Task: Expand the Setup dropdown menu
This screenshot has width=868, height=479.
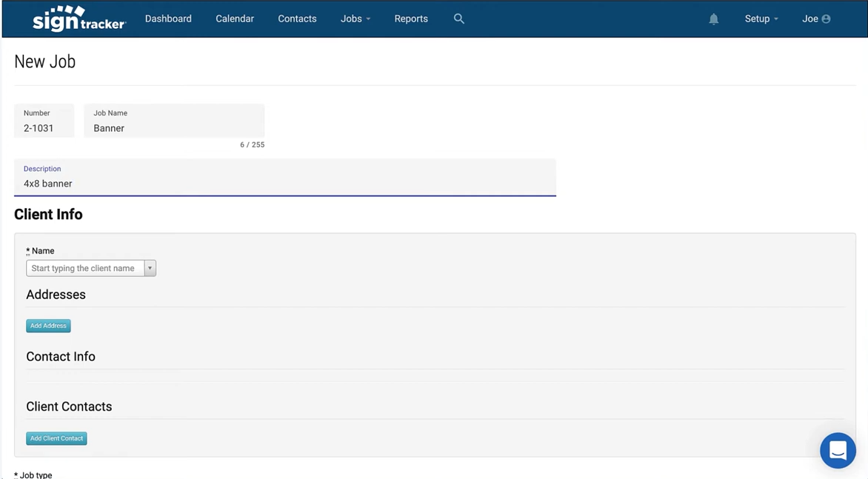Action: click(x=761, y=19)
